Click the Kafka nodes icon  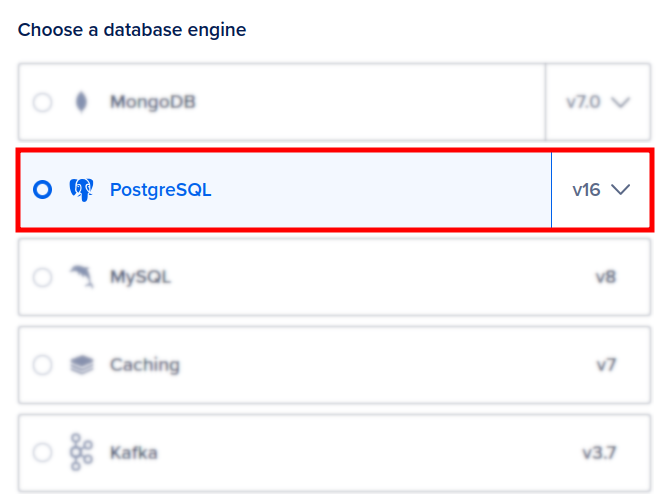click(81, 453)
